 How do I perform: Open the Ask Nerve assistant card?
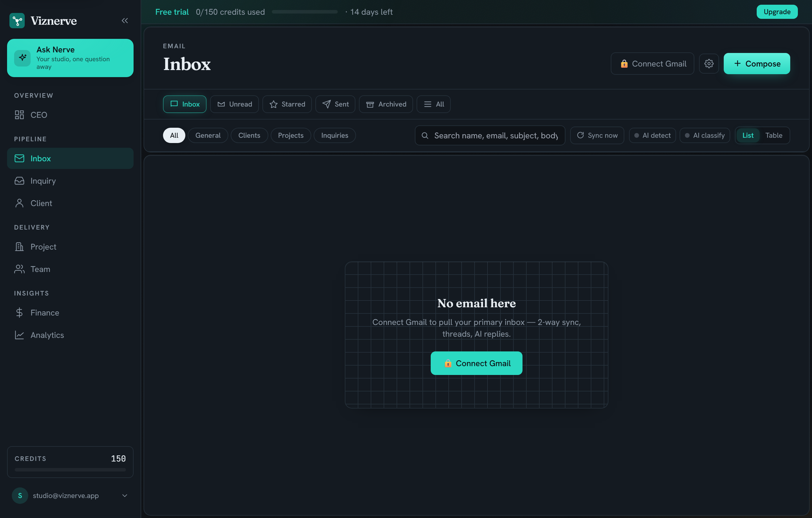coord(70,58)
